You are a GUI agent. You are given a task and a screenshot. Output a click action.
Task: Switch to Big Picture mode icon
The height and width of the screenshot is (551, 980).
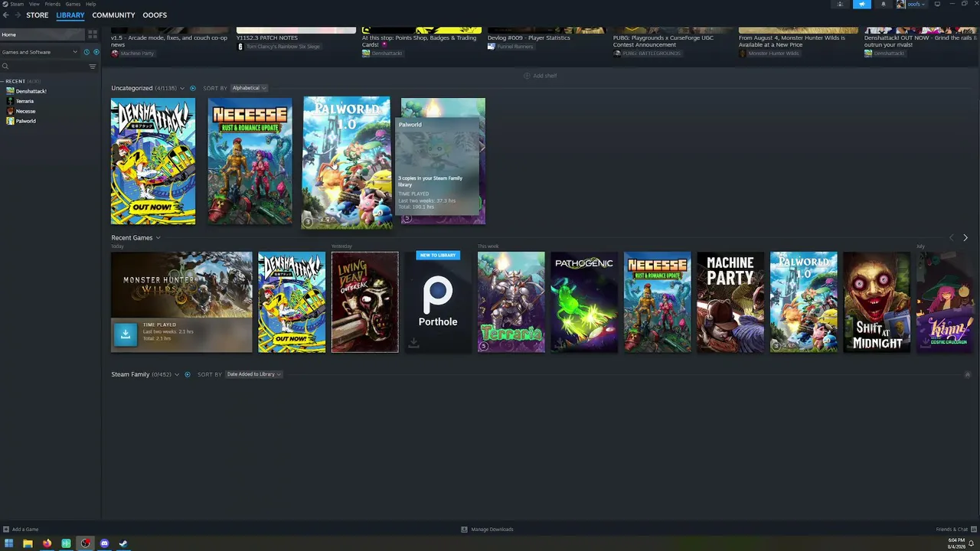[x=937, y=5]
